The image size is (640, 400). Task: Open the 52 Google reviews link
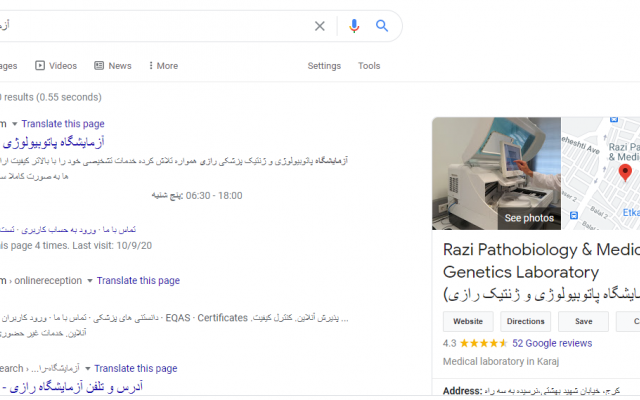tap(552, 343)
